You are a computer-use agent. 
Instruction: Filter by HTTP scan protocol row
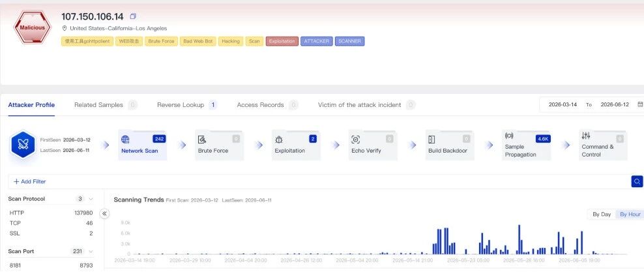tap(51, 213)
